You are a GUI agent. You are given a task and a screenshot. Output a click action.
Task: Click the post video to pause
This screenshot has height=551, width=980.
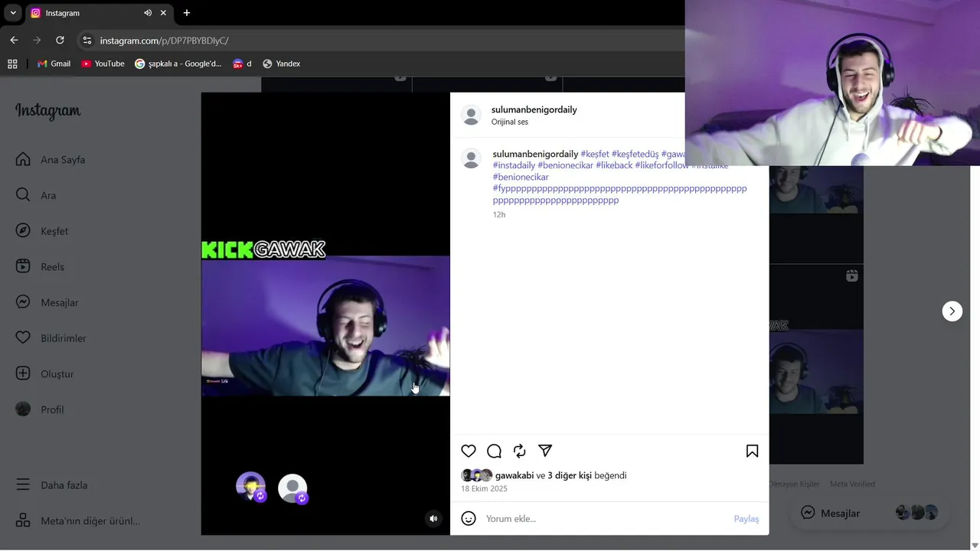pos(325,314)
